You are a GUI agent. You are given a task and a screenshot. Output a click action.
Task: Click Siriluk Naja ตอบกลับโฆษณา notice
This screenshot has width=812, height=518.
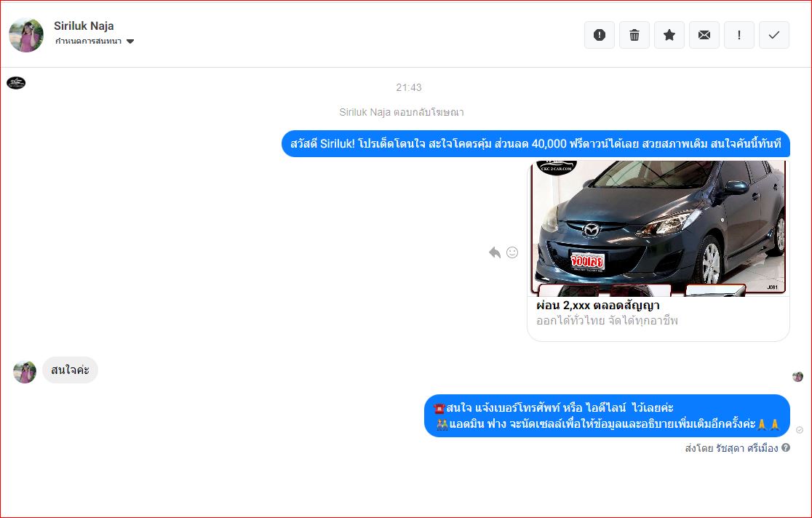[402, 113]
